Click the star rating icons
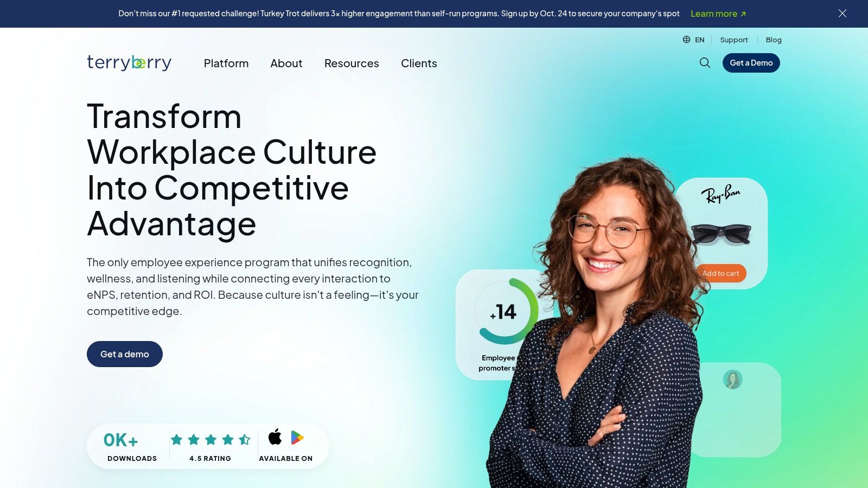This screenshot has width=868, height=488. [210, 440]
